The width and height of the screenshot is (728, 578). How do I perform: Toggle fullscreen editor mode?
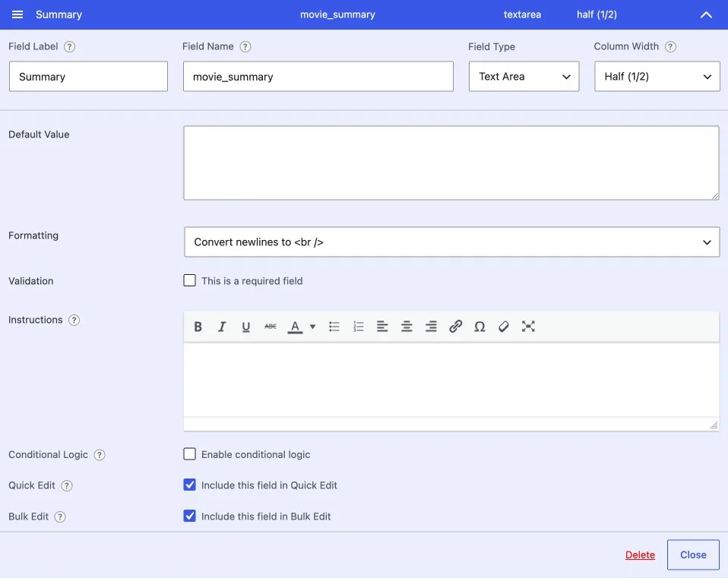click(x=528, y=327)
